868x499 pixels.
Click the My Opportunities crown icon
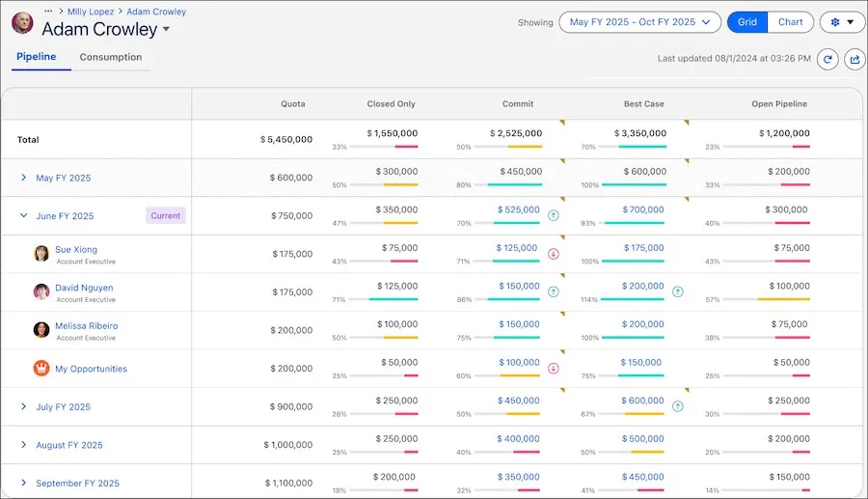[41, 369]
